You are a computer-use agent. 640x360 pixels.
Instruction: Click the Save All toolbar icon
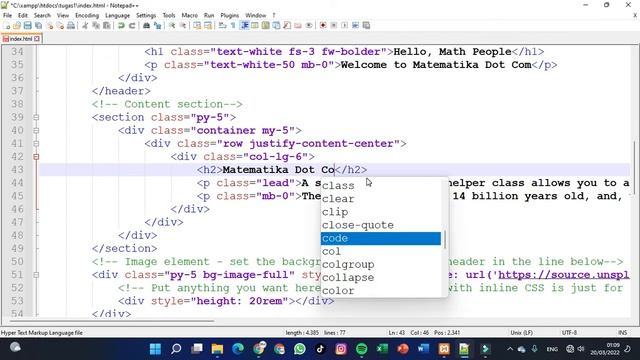(38, 25)
